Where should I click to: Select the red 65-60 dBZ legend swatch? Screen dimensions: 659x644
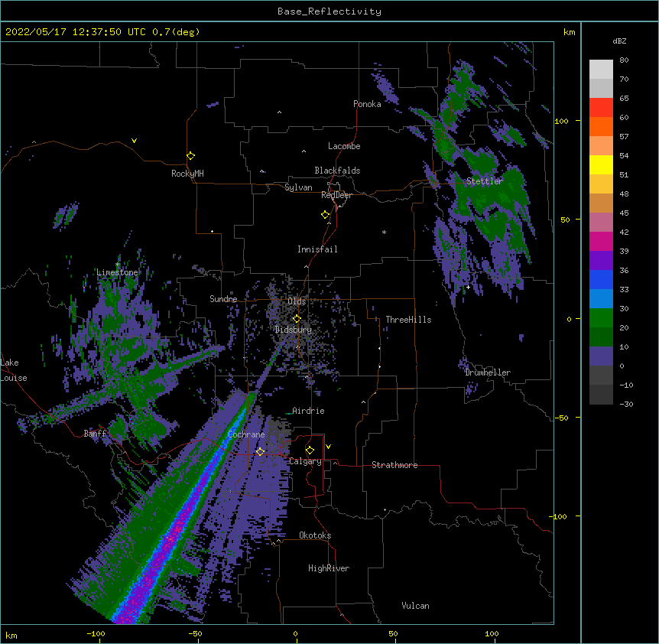click(x=601, y=108)
